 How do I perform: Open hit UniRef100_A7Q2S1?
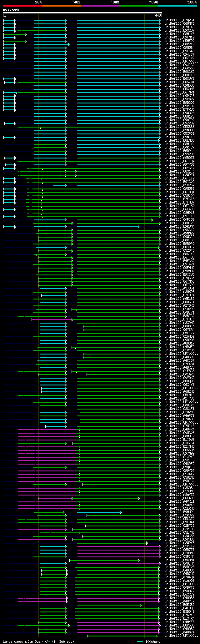pyautogui.click(x=179, y=20)
